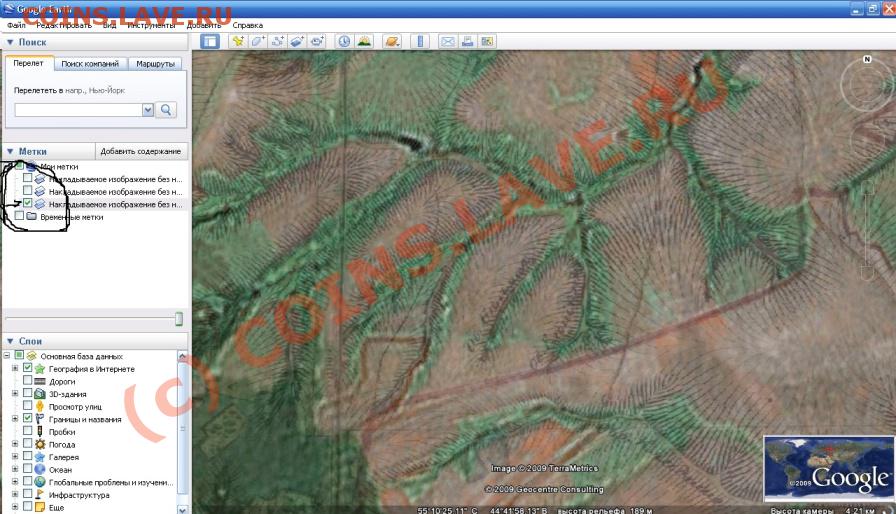Viewport: 896px width, 514px height.
Task: Uncheck География в Интернете layer
Action: point(27,368)
